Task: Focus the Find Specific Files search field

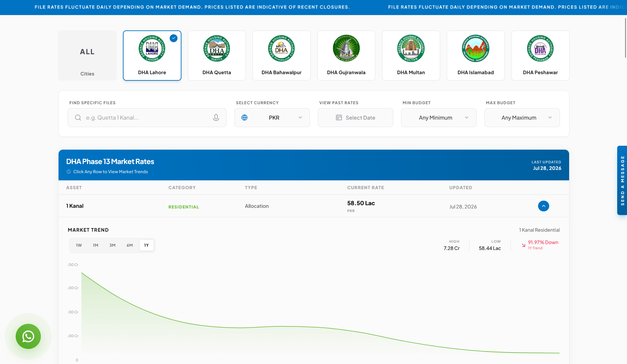Action: coord(147,118)
